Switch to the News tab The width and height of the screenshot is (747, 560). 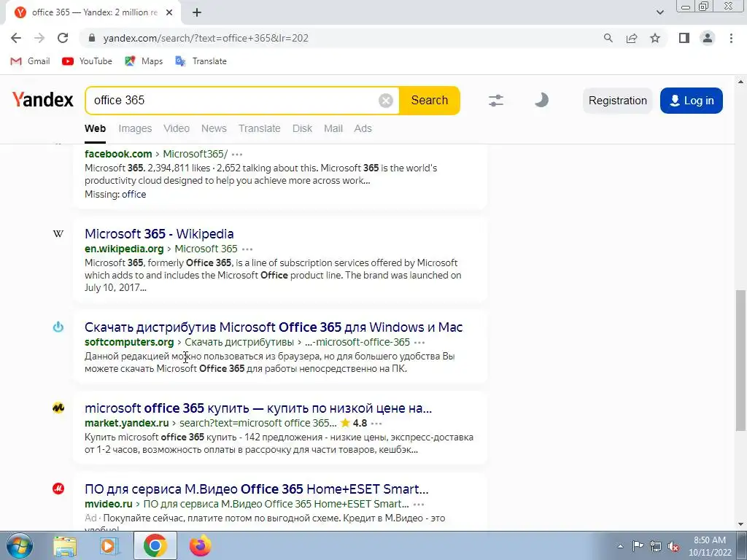click(214, 128)
